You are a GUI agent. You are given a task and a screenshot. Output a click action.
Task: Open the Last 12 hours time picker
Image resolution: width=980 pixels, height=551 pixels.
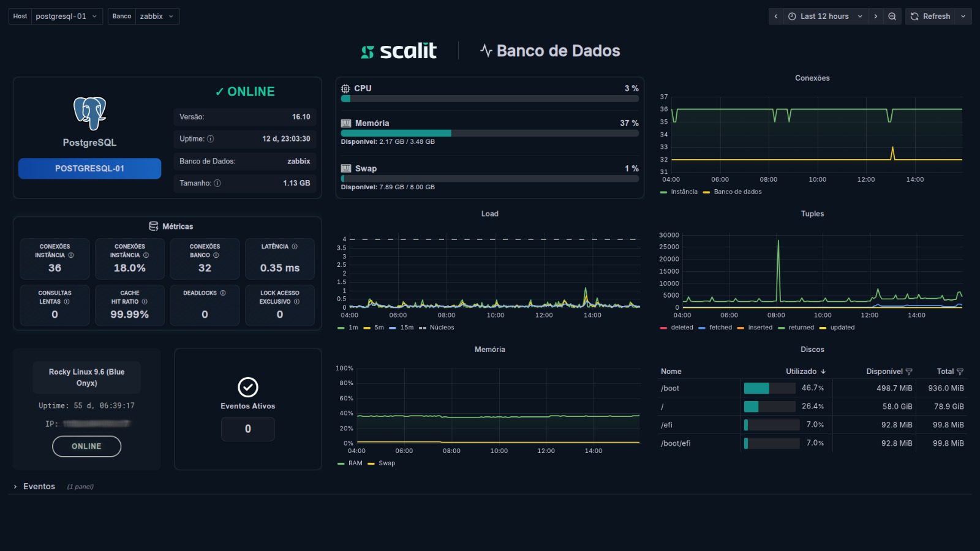tap(824, 17)
